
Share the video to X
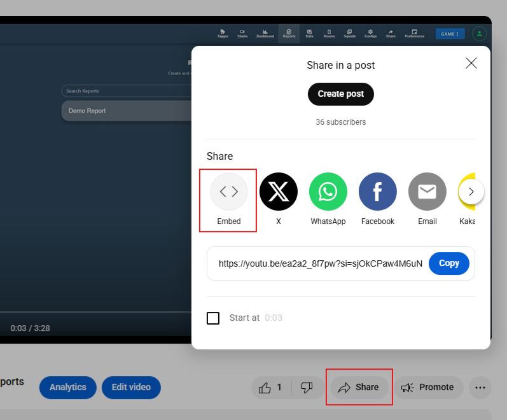278,192
